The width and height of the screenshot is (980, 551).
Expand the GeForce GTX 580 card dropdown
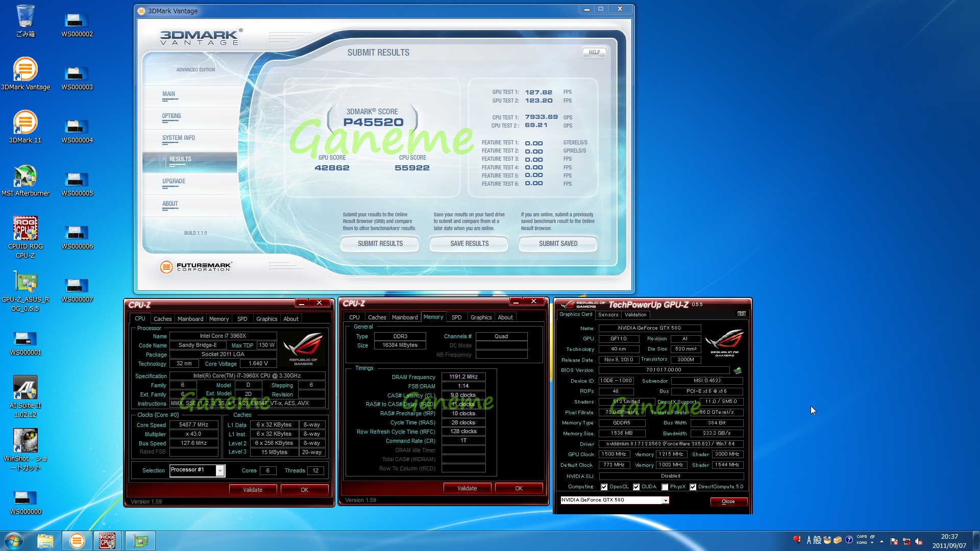tap(666, 500)
